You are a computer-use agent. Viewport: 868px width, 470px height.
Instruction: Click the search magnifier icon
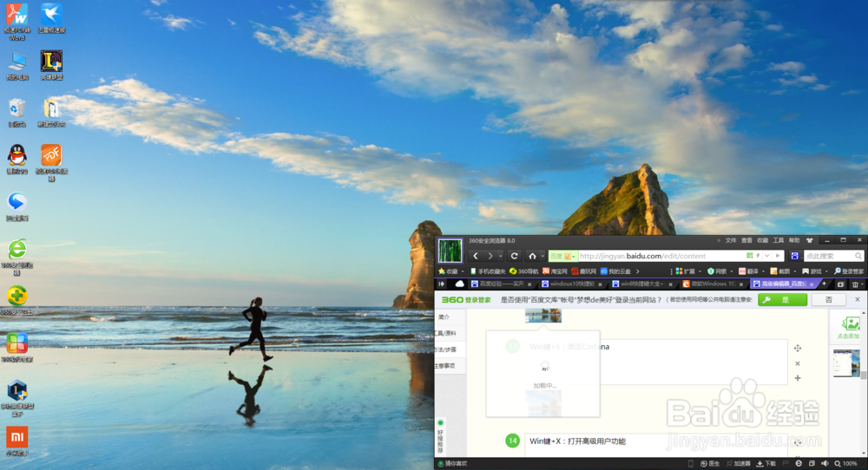pyautogui.click(x=858, y=256)
